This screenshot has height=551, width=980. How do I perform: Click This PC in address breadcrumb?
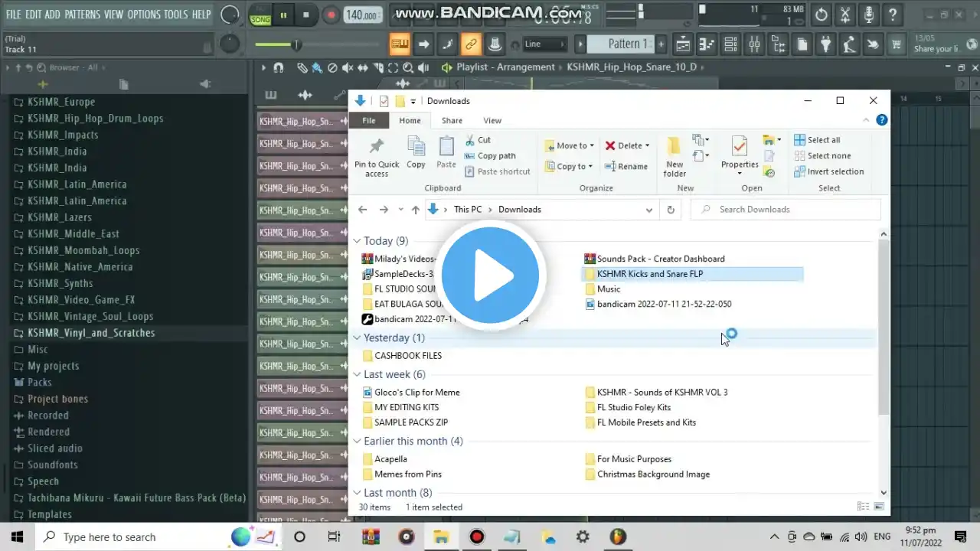pyautogui.click(x=468, y=210)
